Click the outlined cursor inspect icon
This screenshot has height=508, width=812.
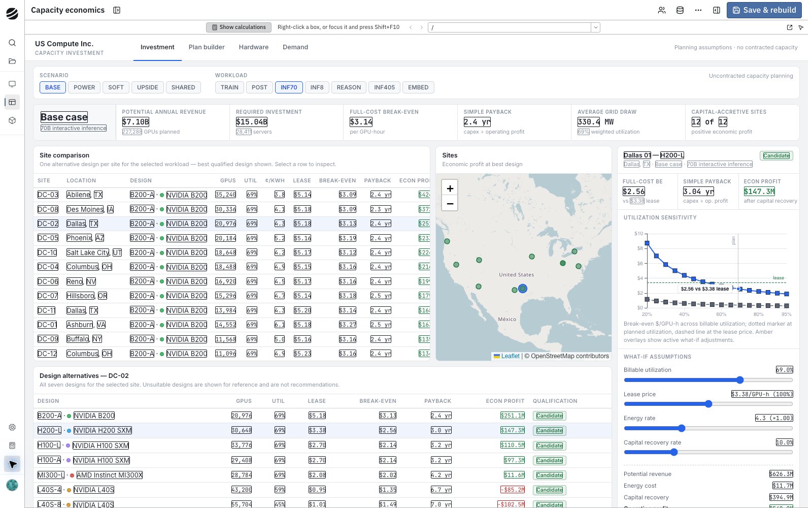click(801, 27)
